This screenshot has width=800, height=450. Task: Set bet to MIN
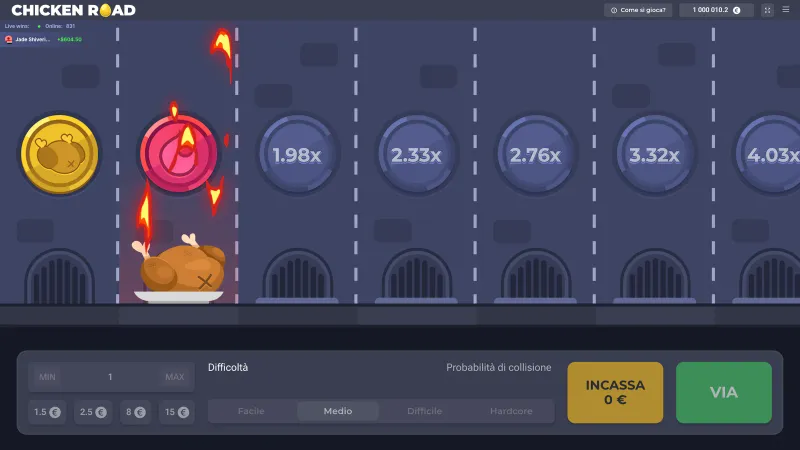(x=47, y=377)
